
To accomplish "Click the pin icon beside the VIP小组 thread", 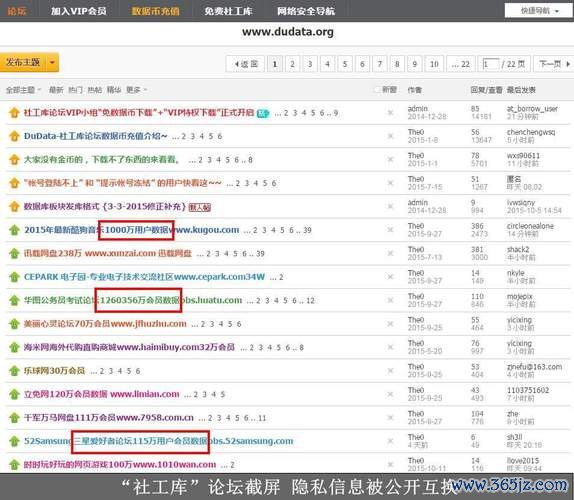I will click(14, 113).
